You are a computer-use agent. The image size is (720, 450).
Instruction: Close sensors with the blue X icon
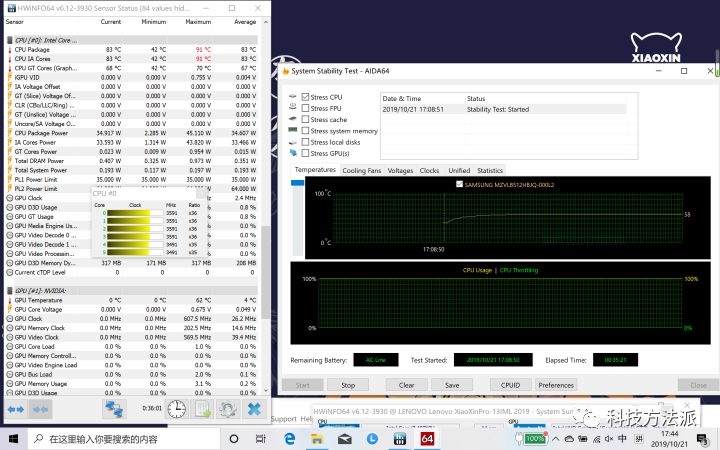pyautogui.click(x=254, y=409)
